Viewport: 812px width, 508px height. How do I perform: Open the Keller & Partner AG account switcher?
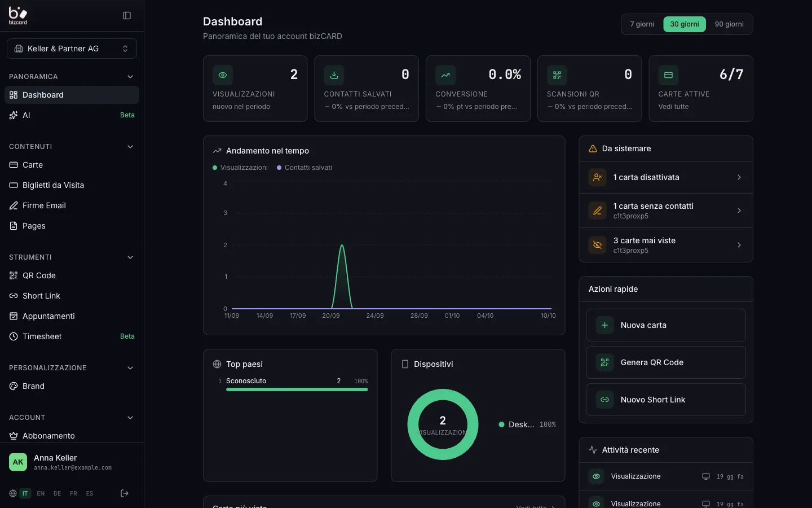pos(72,49)
